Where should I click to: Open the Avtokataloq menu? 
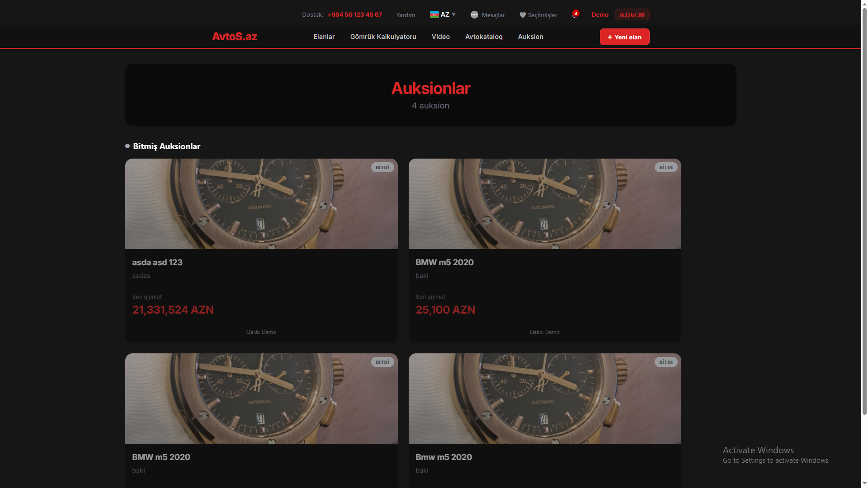click(484, 37)
